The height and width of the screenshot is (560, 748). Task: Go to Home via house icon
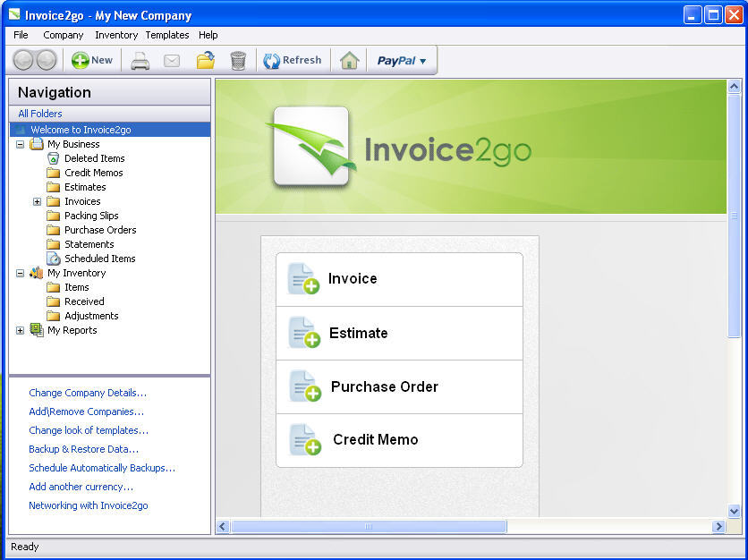[x=349, y=60]
